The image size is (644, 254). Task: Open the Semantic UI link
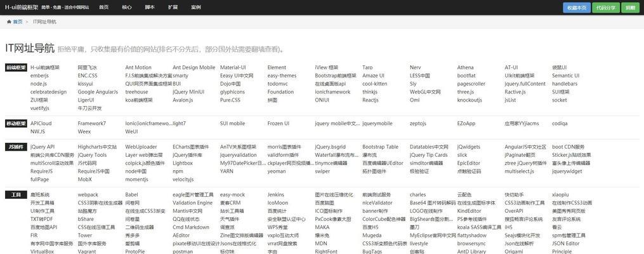565,76
